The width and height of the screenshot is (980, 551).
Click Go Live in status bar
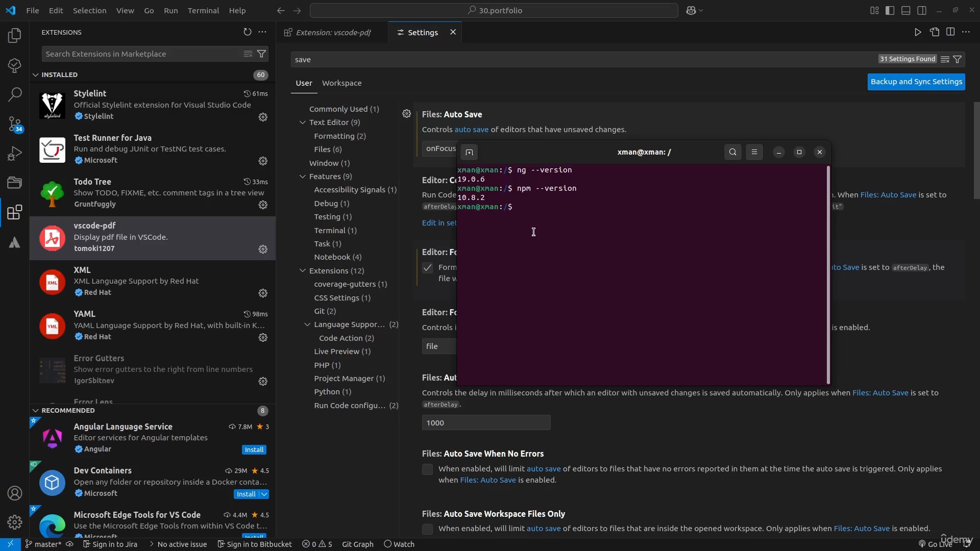click(935, 544)
